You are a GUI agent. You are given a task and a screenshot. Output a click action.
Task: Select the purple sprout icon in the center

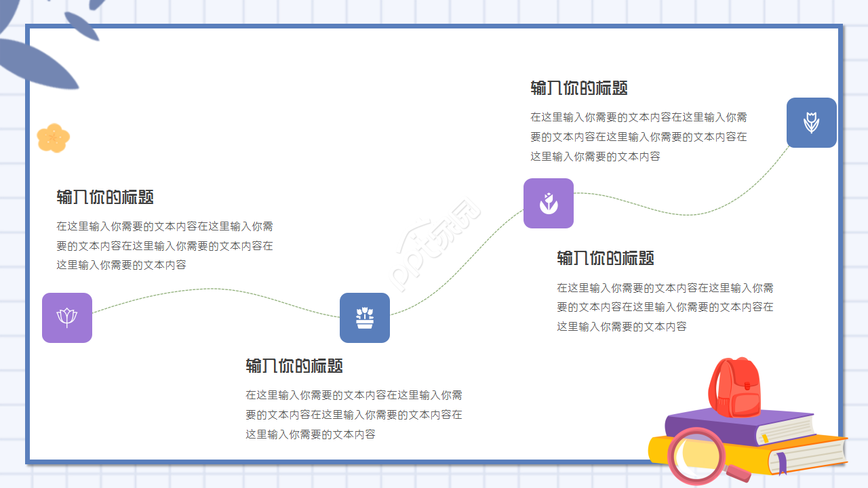[x=548, y=203]
